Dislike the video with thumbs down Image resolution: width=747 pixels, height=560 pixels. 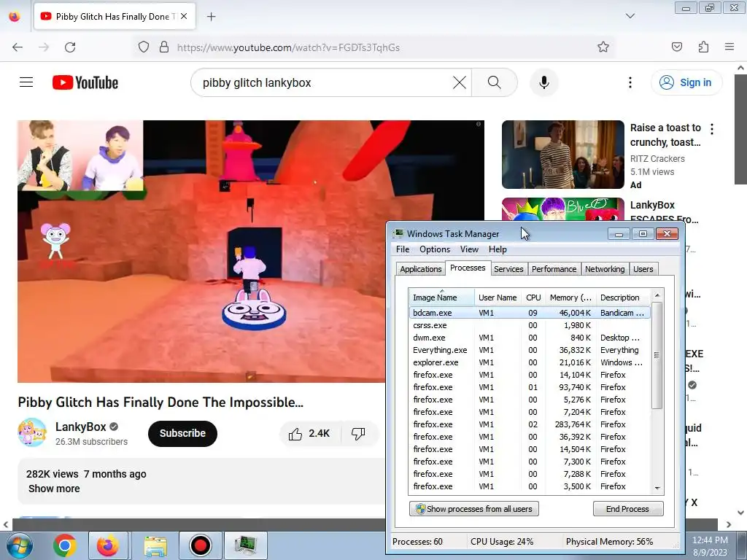pyautogui.click(x=358, y=433)
